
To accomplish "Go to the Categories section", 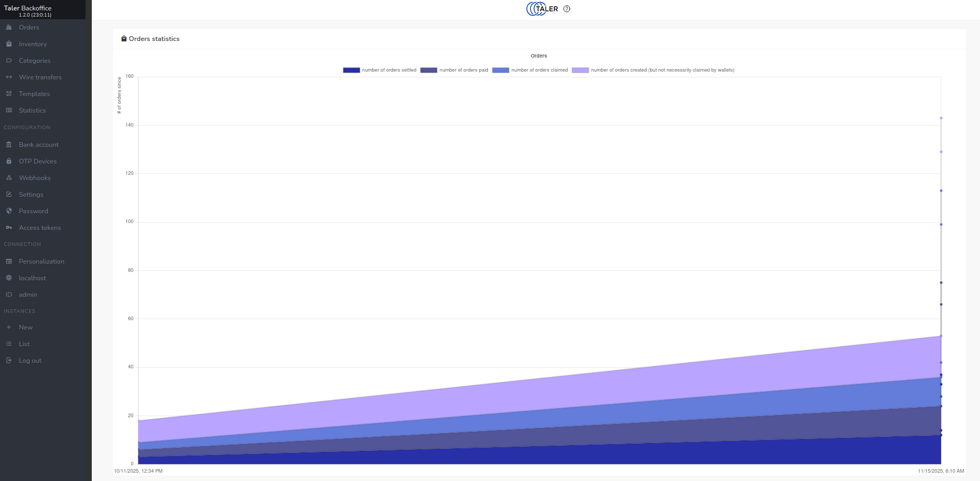I will pyautogui.click(x=35, y=61).
